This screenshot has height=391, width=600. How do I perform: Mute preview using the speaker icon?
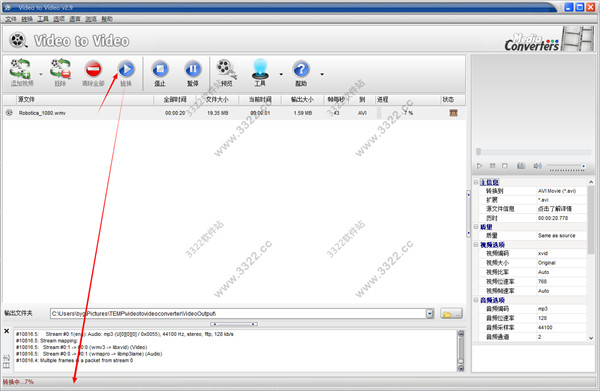pyautogui.click(x=537, y=166)
